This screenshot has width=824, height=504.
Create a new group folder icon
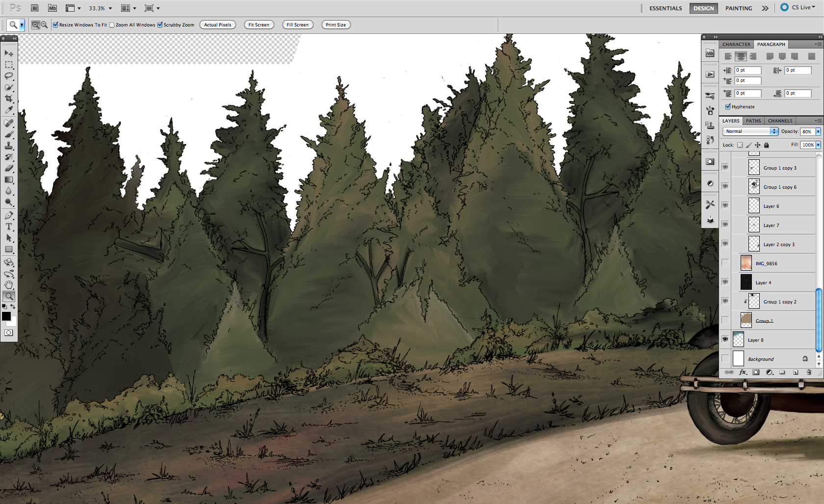(x=782, y=373)
